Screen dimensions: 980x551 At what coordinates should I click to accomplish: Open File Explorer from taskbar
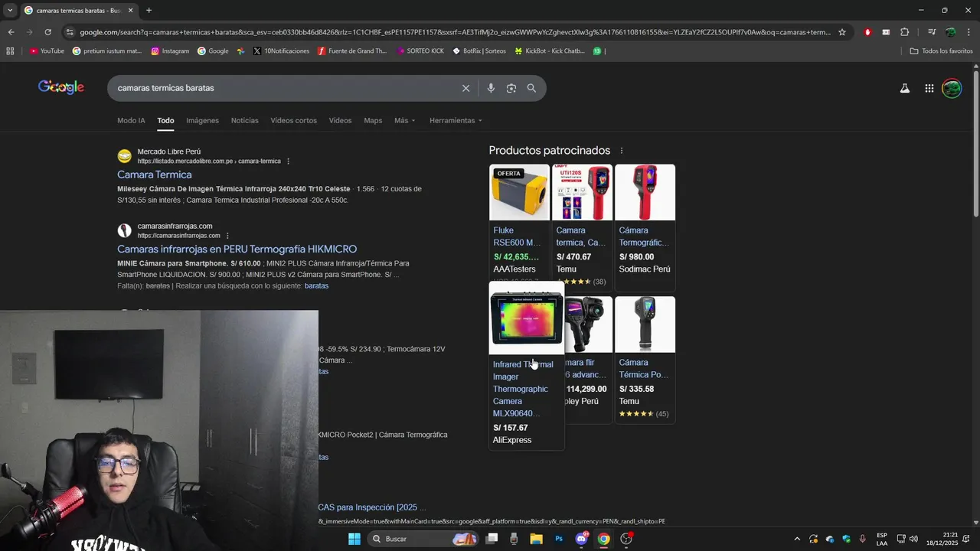pyautogui.click(x=536, y=539)
